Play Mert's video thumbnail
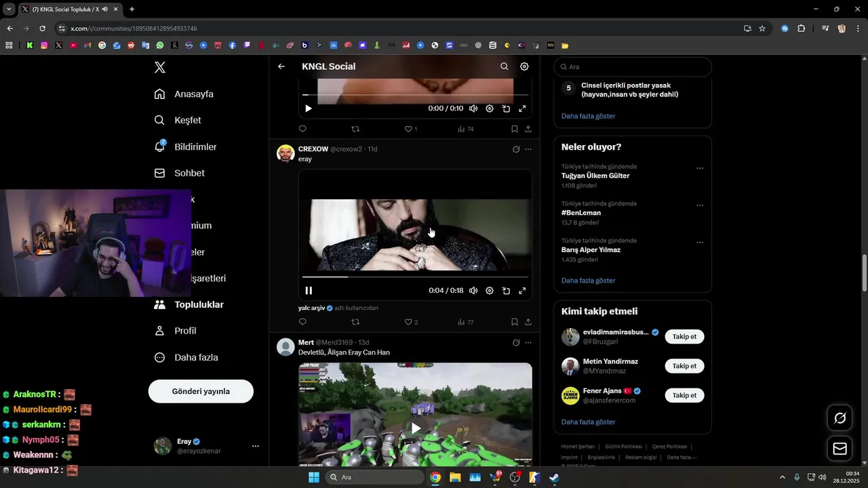 point(415,428)
